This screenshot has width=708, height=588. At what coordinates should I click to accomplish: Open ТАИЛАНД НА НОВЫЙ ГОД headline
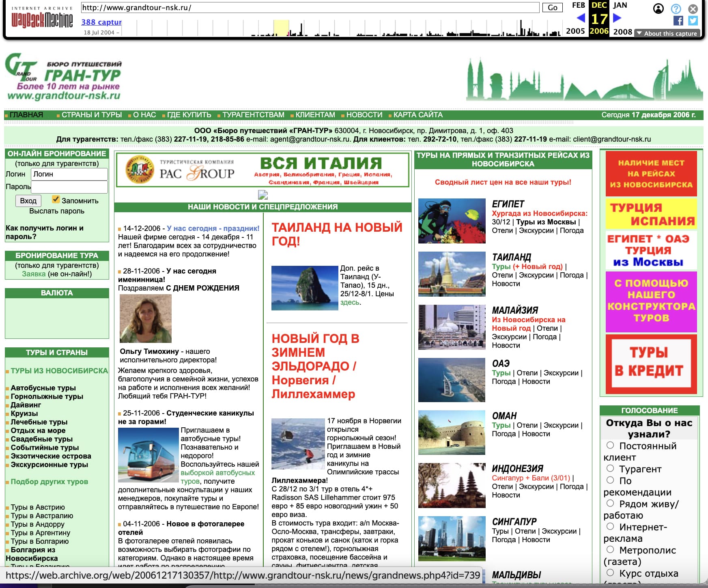[x=337, y=234]
